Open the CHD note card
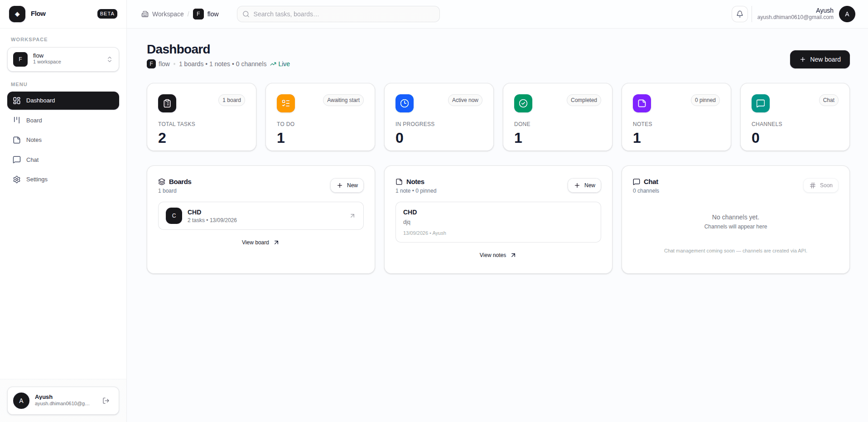This screenshot has height=422, width=868. click(x=498, y=222)
